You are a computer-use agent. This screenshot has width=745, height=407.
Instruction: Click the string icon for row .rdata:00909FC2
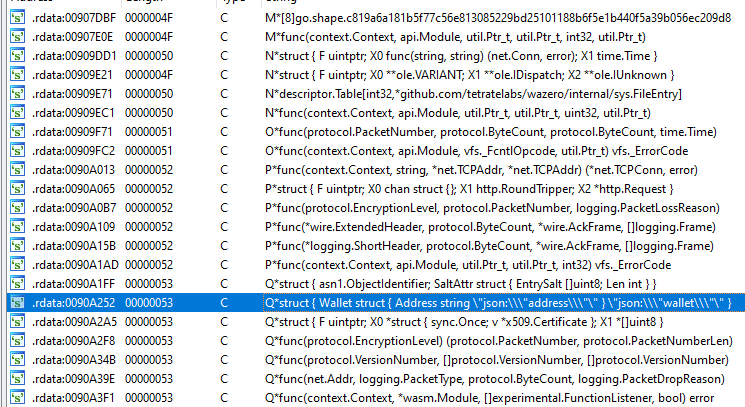(x=18, y=151)
